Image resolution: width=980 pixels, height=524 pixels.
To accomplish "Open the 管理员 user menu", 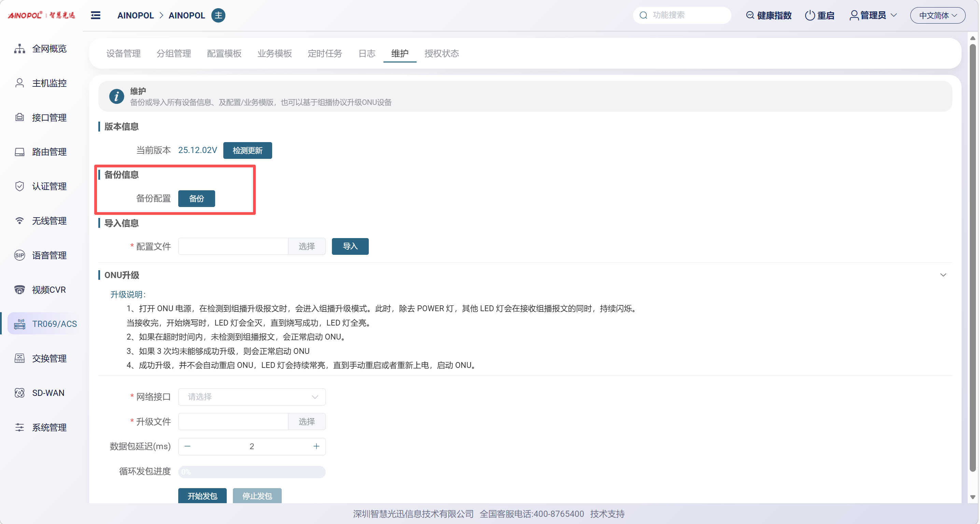I will (873, 15).
